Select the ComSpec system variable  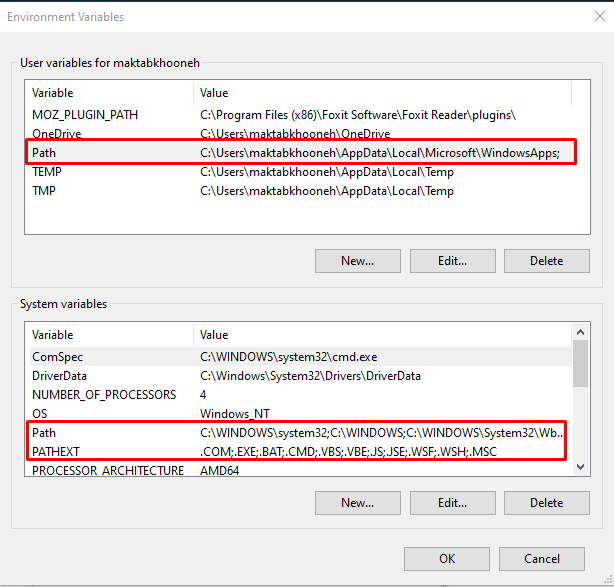click(x=57, y=357)
